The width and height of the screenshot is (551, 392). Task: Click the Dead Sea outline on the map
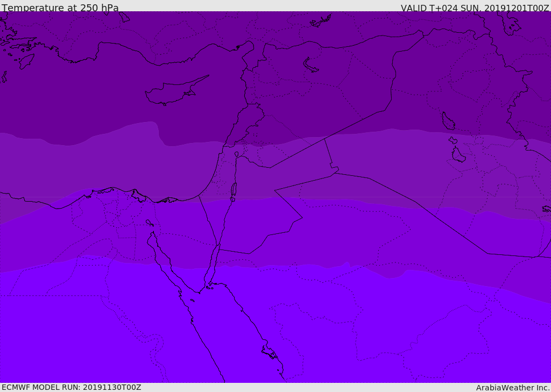[x=234, y=192]
